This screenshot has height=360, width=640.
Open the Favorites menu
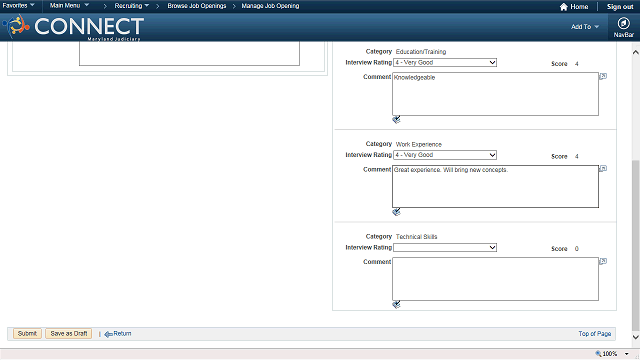[x=18, y=6]
